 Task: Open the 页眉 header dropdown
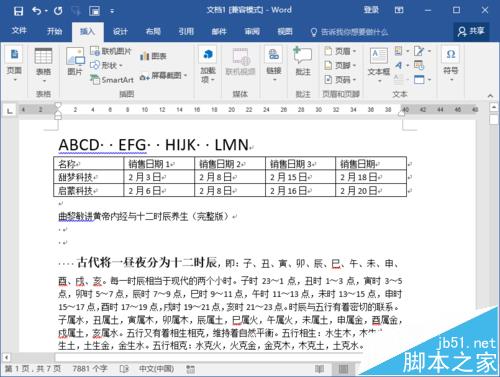(341, 51)
